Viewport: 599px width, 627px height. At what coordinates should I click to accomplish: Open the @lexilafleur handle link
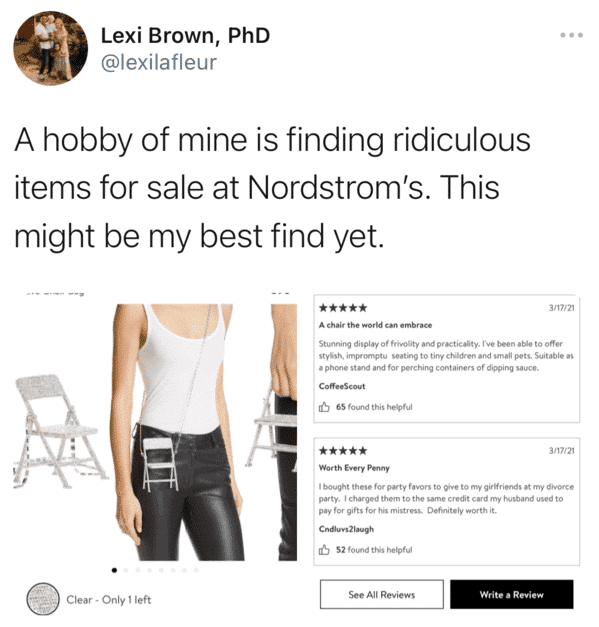159,63
